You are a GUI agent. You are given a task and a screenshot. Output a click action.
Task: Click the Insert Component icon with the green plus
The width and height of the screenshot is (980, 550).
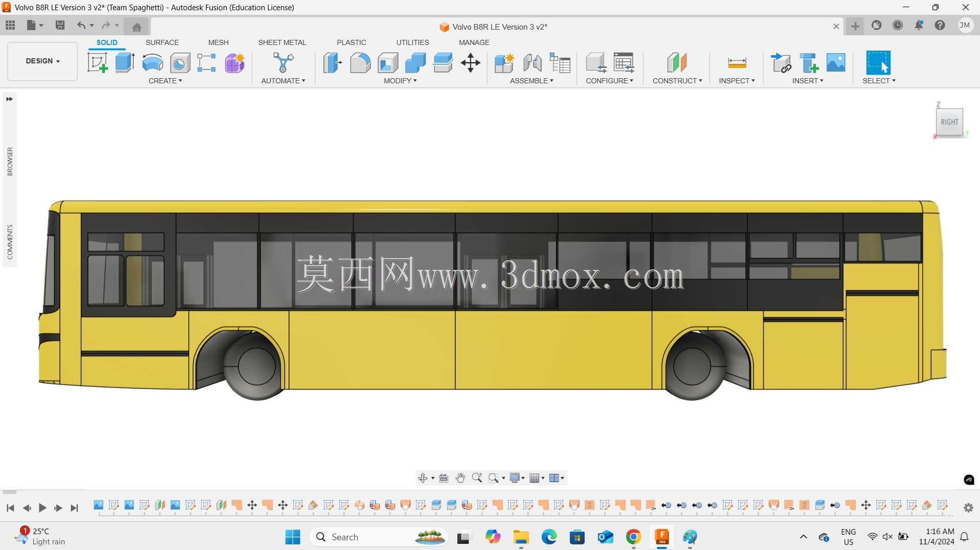809,63
